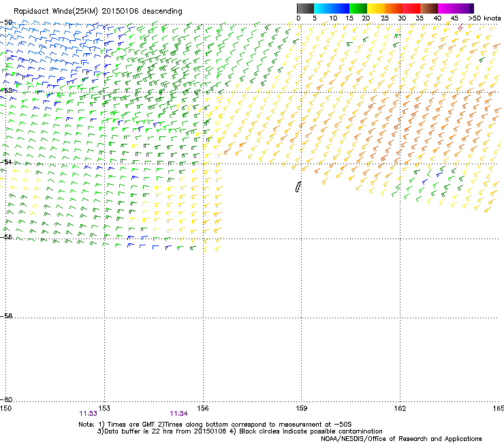
Task: Click latitude axis label -60
Action: point(6,399)
